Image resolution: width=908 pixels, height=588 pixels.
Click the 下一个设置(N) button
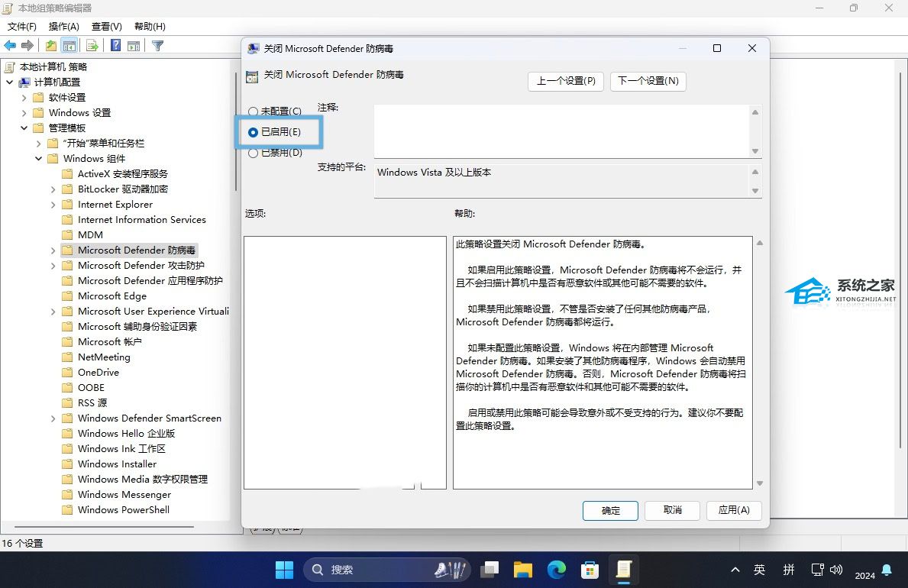pos(648,81)
